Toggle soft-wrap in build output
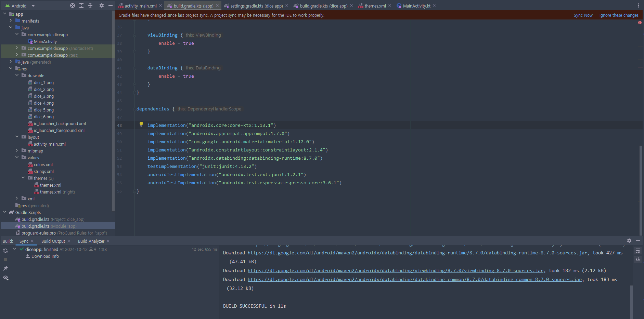 (x=638, y=251)
